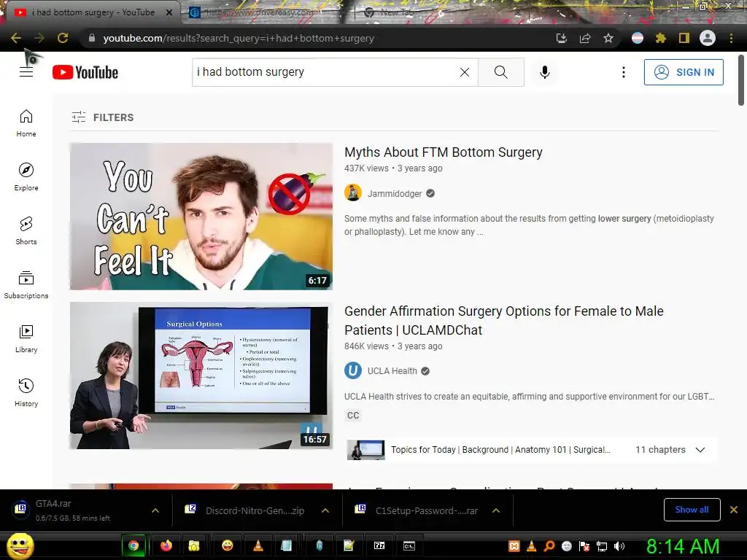Open options arrow for Discord-Nitro-Gen zip download

[x=325, y=510]
